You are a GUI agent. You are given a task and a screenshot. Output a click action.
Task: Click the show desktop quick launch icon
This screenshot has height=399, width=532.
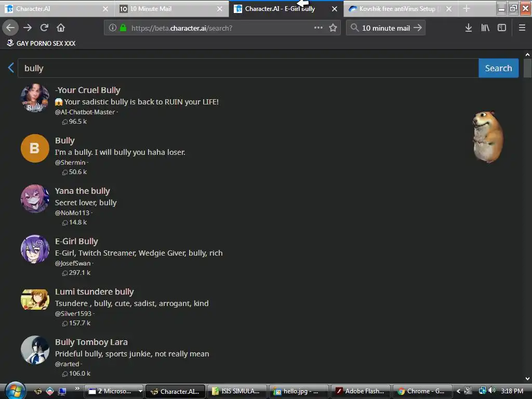pos(62,391)
